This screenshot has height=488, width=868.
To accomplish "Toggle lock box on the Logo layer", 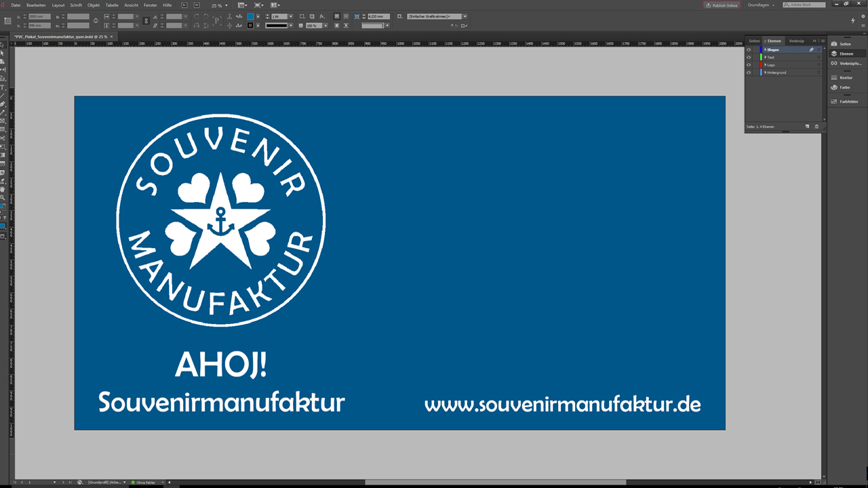I will coord(756,64).
